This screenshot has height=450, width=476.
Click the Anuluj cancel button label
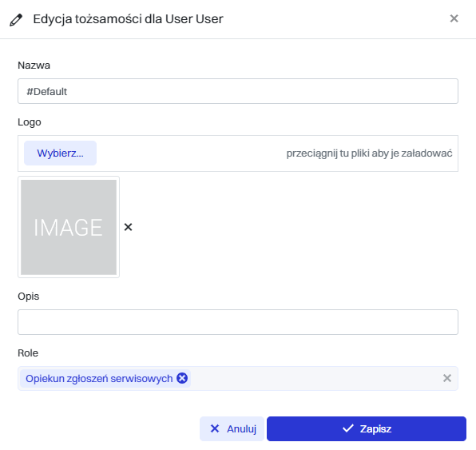point(242,428)
